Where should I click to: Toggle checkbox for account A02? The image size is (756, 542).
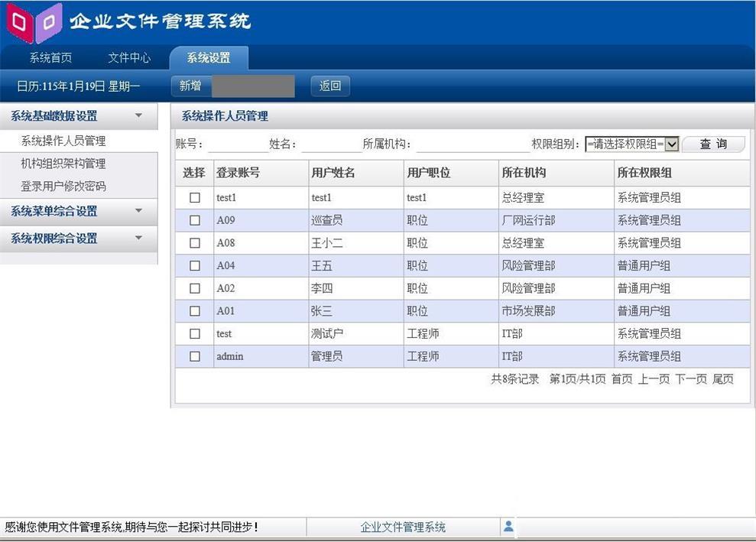click(195, 288)
